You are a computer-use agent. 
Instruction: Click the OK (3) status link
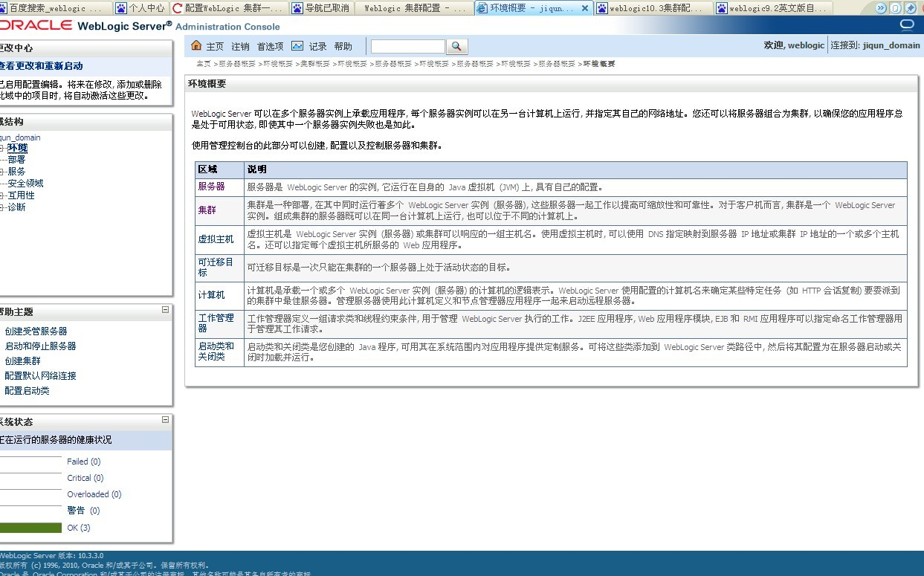pyautogui.click(x=79, y=528)
